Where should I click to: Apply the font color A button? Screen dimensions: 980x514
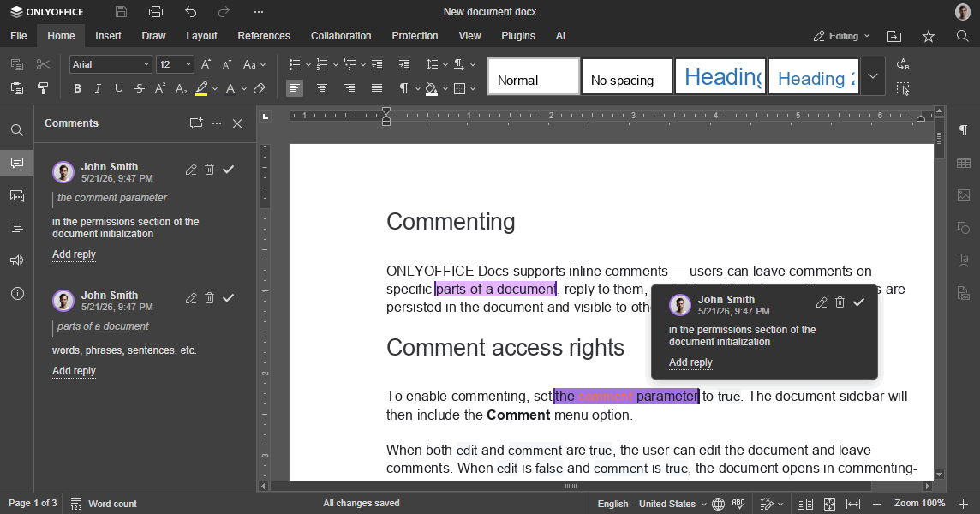(x=230, y=89)
